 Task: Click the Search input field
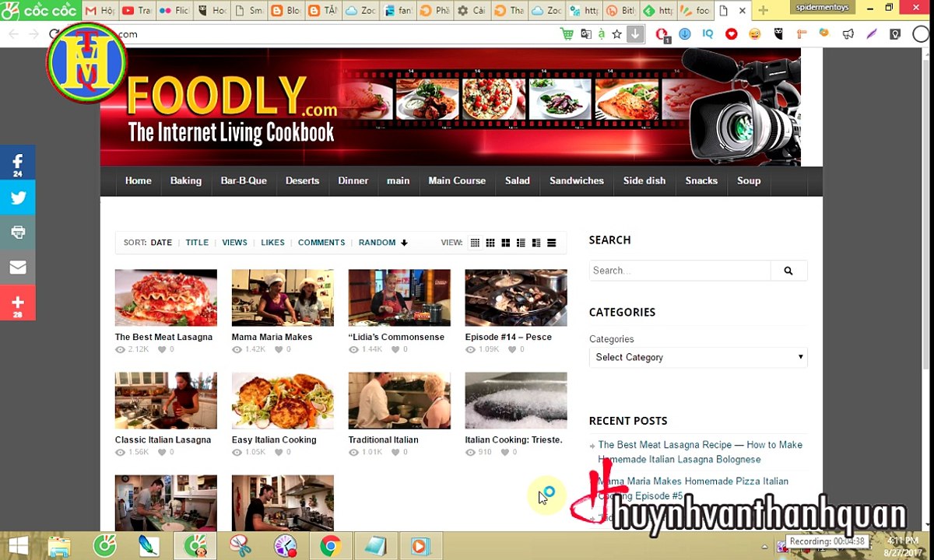coord(679,271)
